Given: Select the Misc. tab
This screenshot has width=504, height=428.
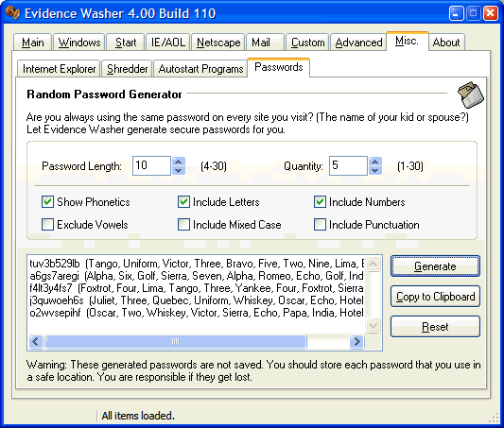Looking at the screenshot, I should [x=407, y=41].
